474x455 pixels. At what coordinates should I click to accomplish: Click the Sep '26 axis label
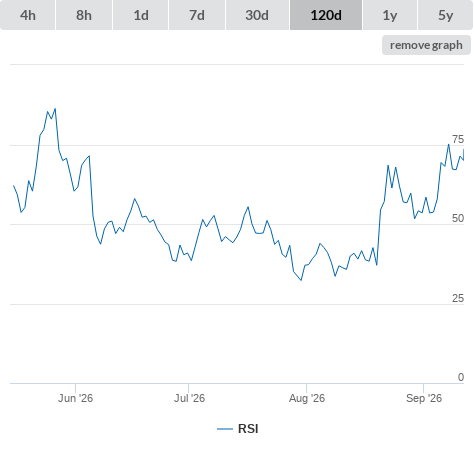tap(424, 398)
